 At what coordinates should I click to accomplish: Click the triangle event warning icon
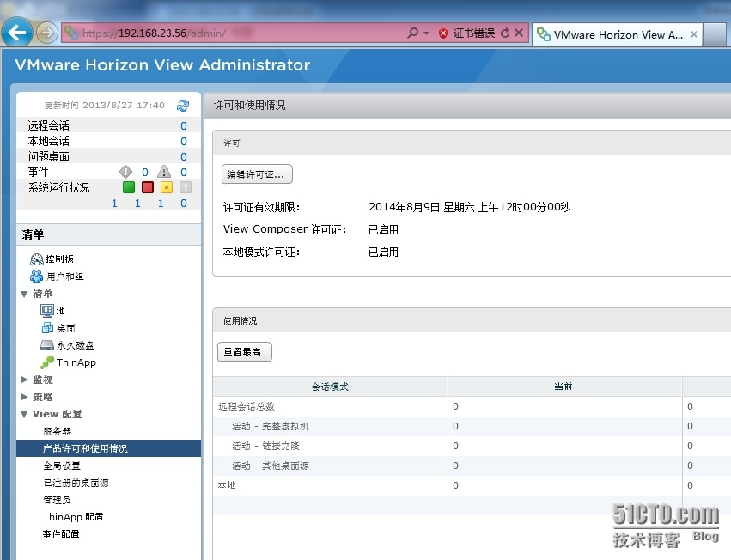(x=164, y=172)
